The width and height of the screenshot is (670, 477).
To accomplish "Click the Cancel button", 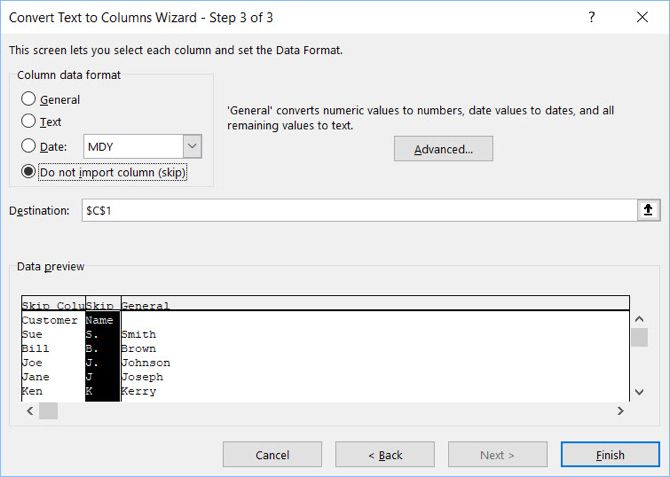I will tap(272, 454).
